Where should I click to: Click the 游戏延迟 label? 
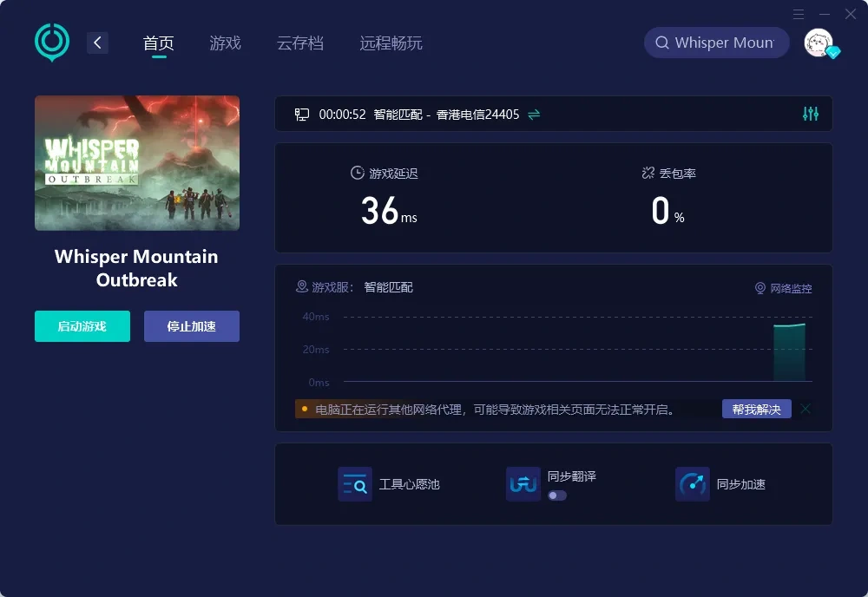pos(393,174)
